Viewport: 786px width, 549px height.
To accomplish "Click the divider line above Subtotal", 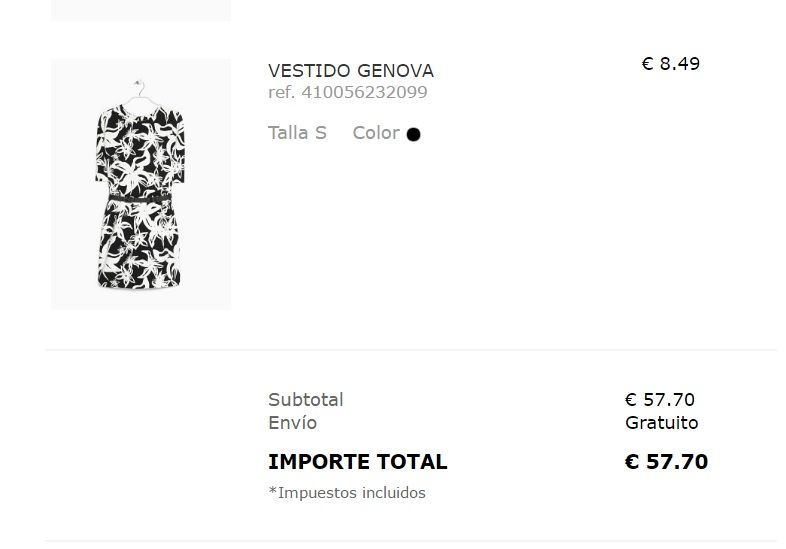I will (410, 350).
